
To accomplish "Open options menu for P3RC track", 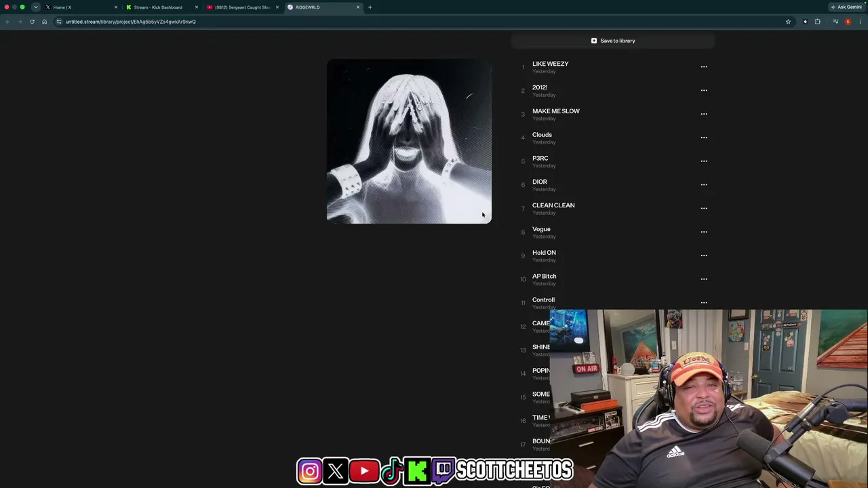I will pos(704,161).
